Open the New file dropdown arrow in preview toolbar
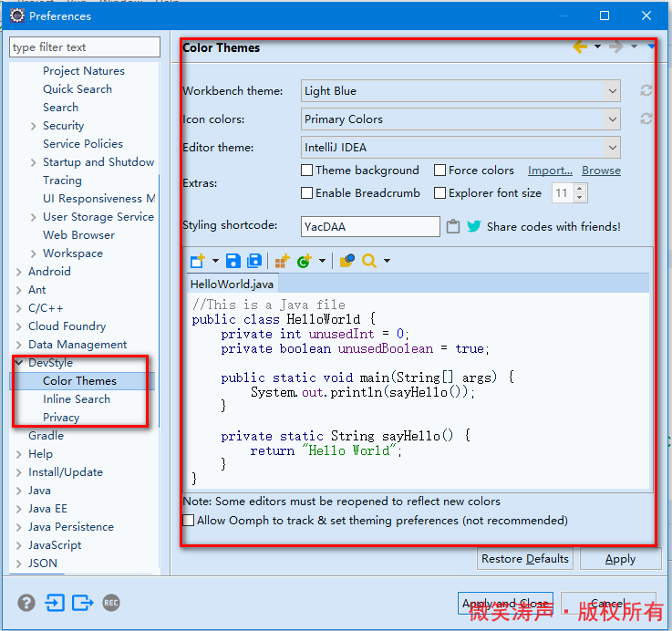This screenshot has height=631, width=672. point(215,261)
